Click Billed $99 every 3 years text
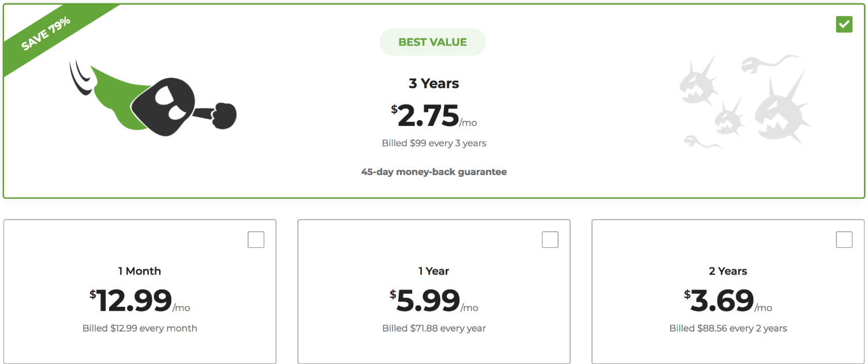This screenshot has width=868, height=364. (434, 143)
